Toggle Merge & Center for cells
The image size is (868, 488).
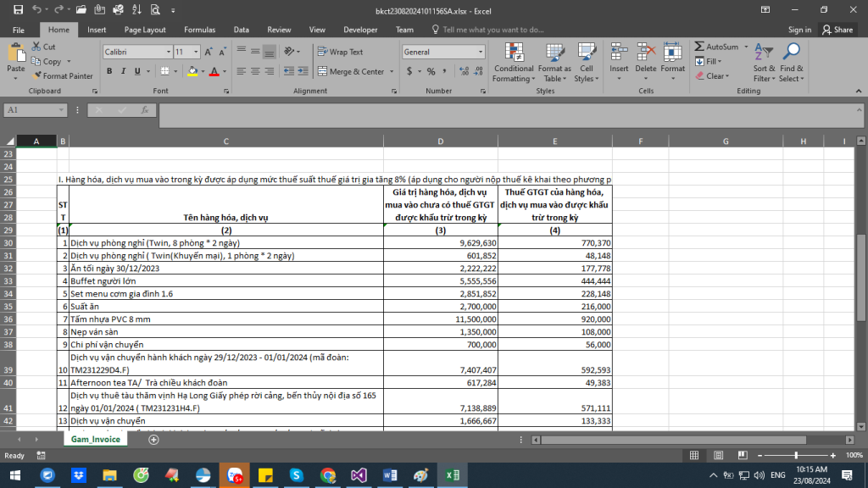[x=351, y=71]
